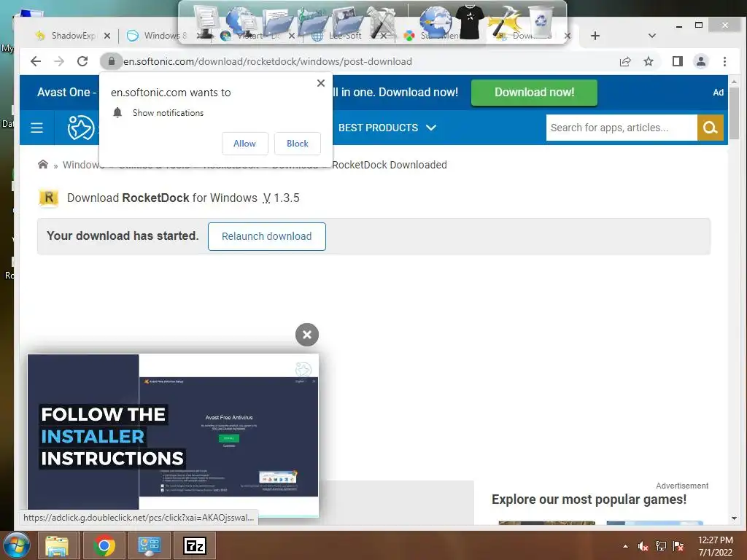The width and height of the screenshot is (747, 560).
Task: Click the RocketDock yellow R app icon
Action: pos(49,198)
